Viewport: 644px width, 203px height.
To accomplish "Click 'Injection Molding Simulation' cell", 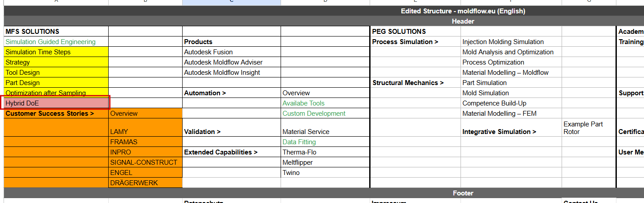I will 511,42.
